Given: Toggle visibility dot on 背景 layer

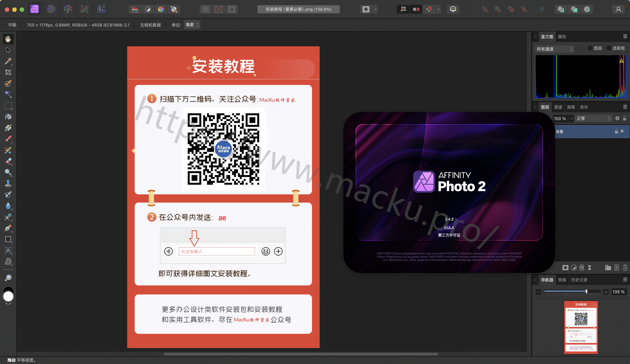Looking at the screenshot, I should point(622,131).
